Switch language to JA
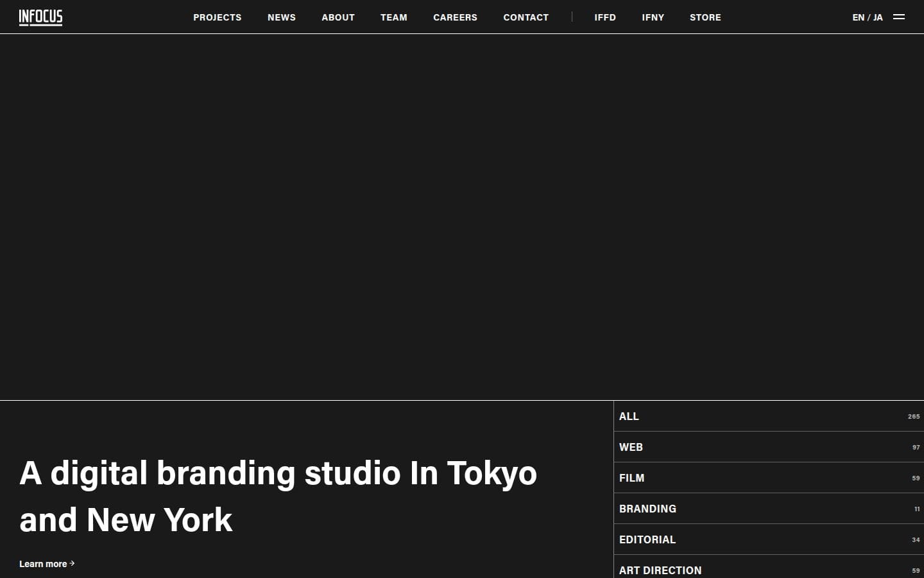924x578 pixels. pos(878,17)
